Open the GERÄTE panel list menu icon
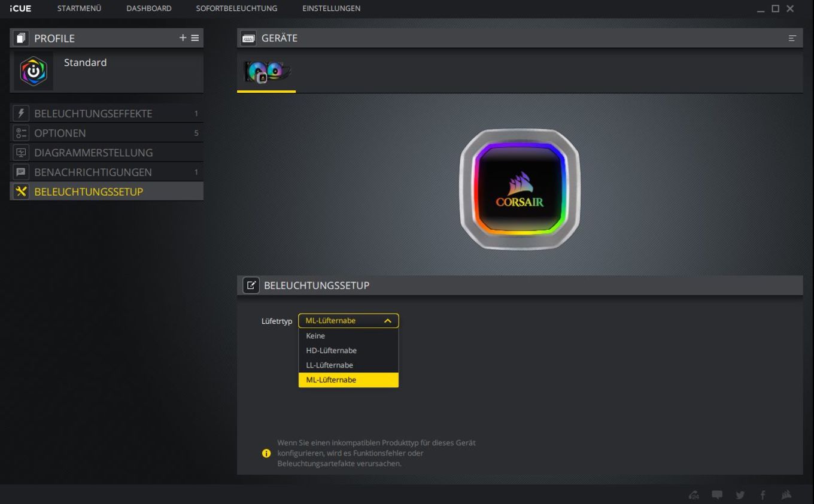814x504 pixels. [792, 38]
